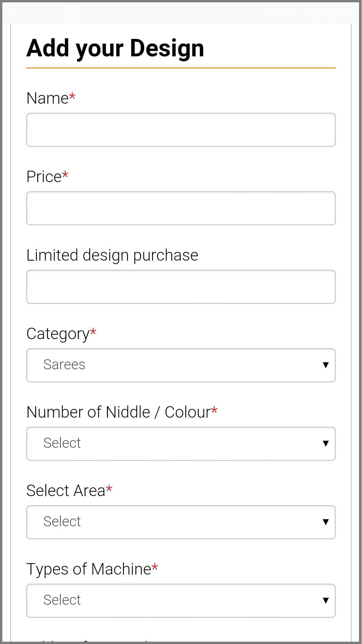The width and height of the screenshot is (362, 644).
Task: Click the Category dropdown arrow icon
Action: [325, 365]
